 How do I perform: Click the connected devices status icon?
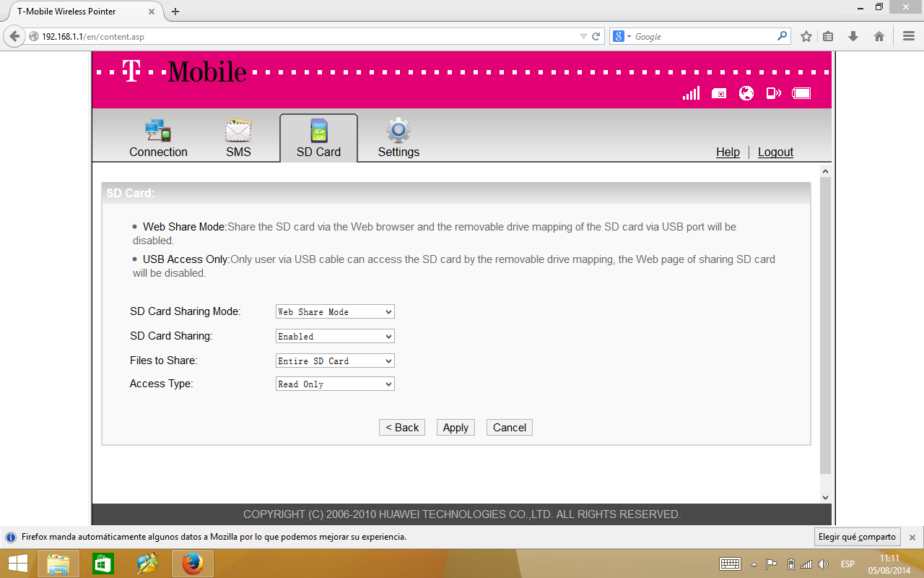773,93
